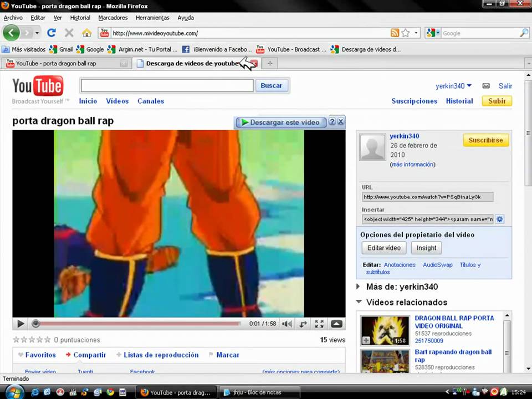Open the Herramientas menu

[x=152, y=18]
